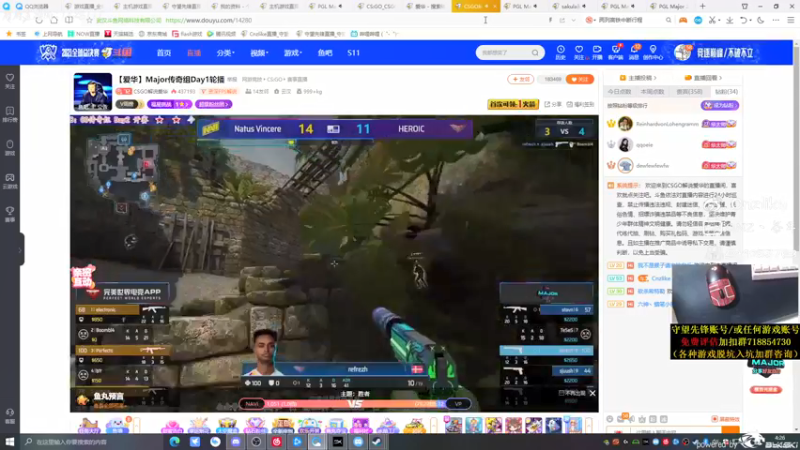Bookmark page with star icon
800x450 pixels.
coord(89,20)
